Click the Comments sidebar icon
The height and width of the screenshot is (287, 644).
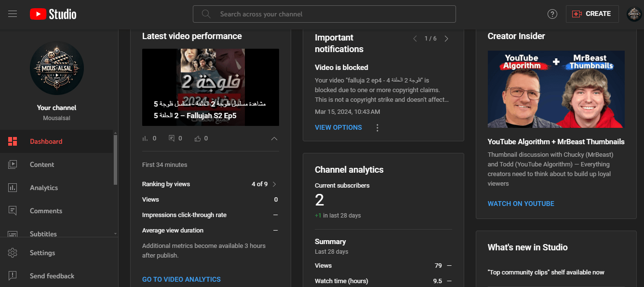[13, 211]
